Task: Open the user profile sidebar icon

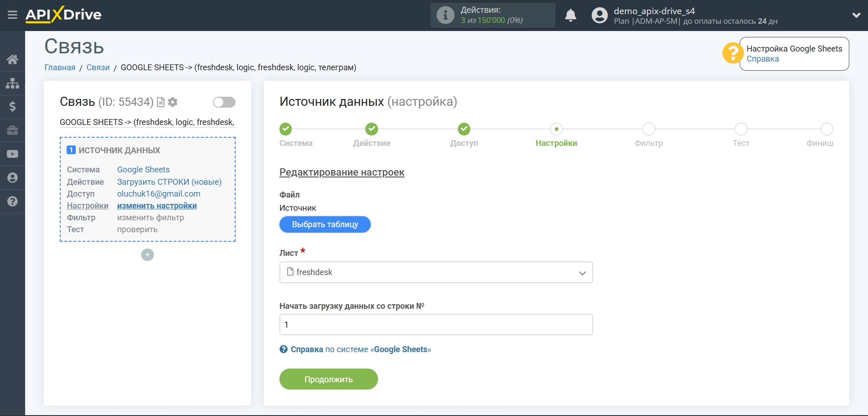Action: point(12,178)
